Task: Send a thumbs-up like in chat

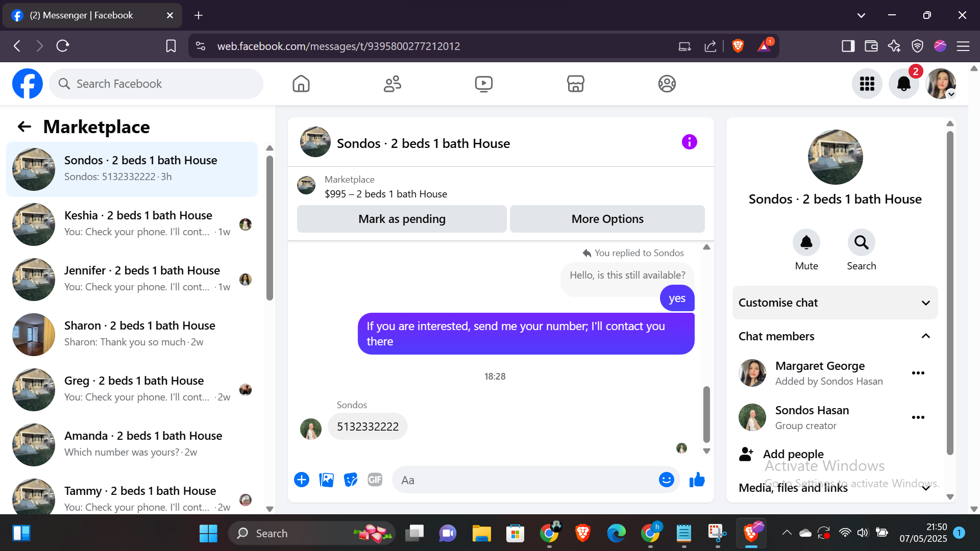Action: [697, 480]
